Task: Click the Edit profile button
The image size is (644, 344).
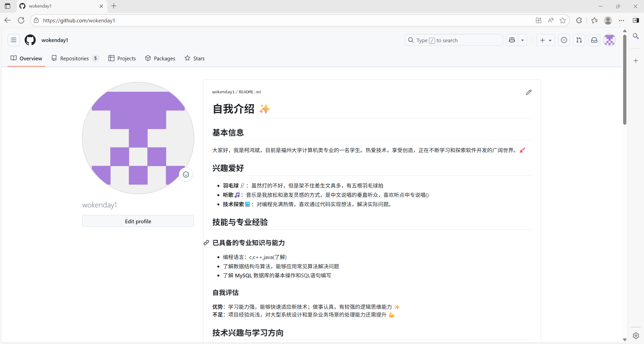Action: (x=138, y=221)
